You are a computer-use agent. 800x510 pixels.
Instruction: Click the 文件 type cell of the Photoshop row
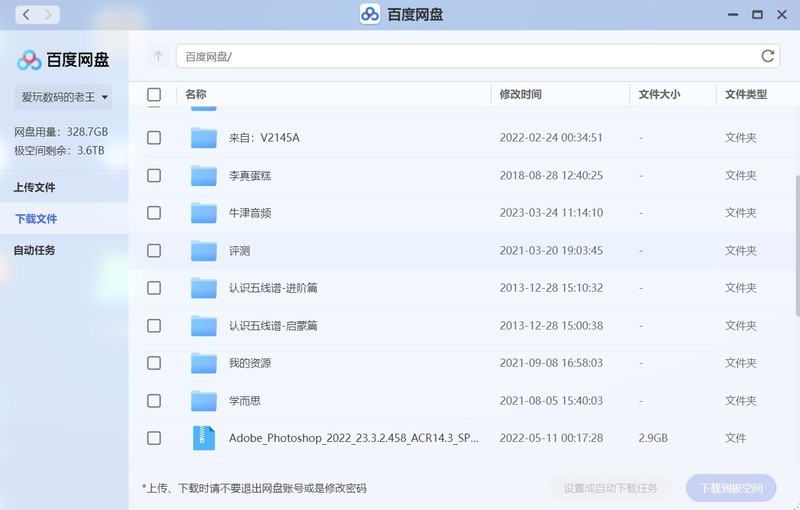735,438
